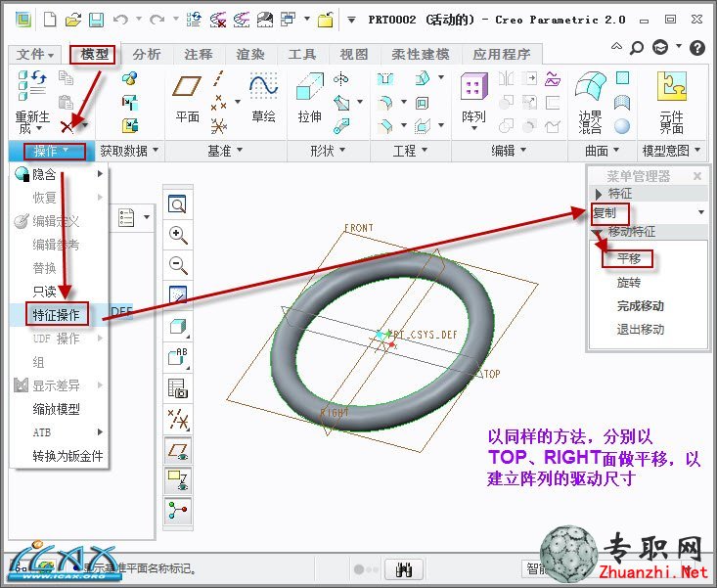
Task: Open the saved views camera list icon
Action: click(177, 388)
